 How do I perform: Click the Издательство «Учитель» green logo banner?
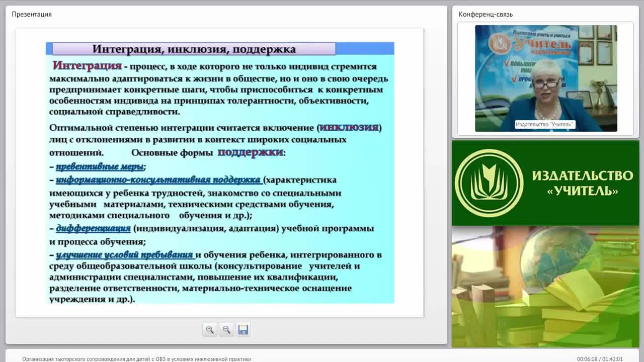click(545, 183)
